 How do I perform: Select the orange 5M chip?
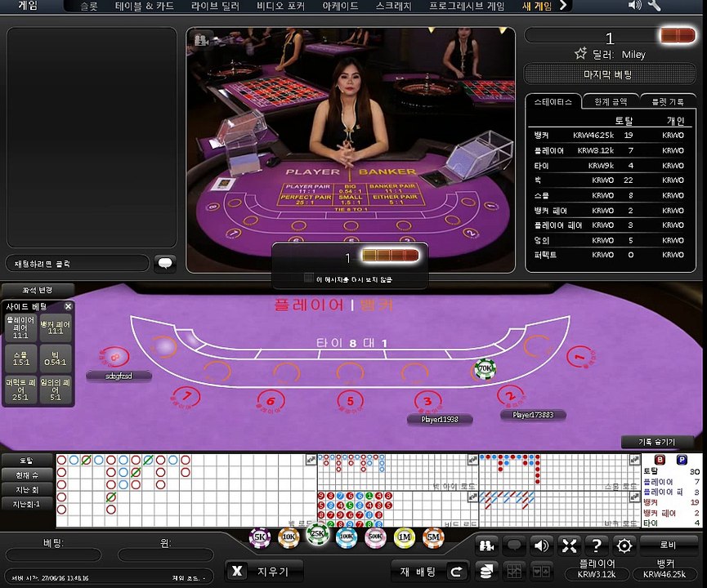433,537
